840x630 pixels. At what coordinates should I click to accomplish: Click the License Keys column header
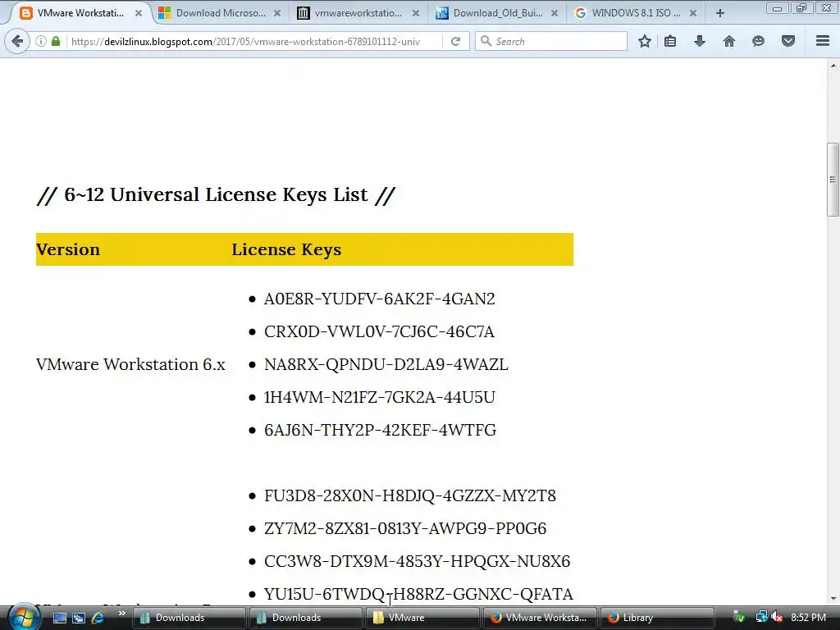(286, 249)
